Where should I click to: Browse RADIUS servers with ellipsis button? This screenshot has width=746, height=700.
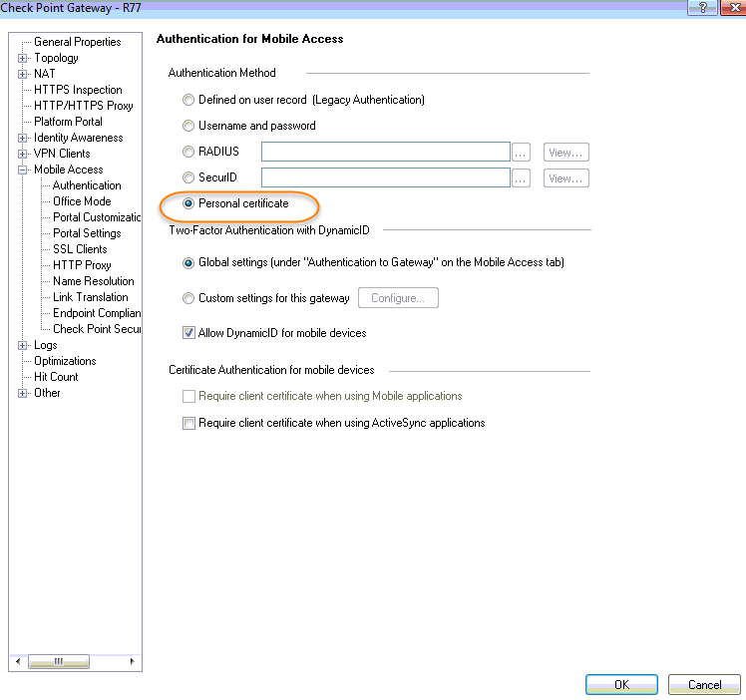pyautogui.click(x=521, y=153)
